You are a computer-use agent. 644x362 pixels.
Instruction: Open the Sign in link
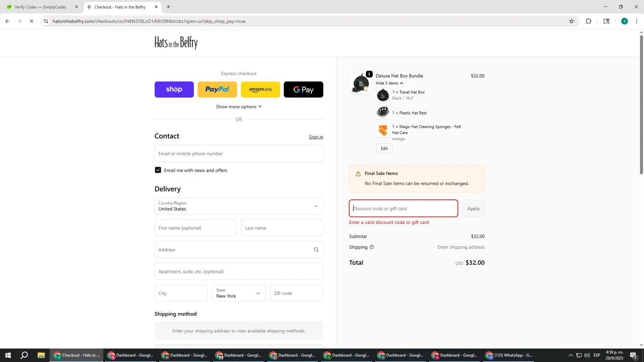316,137
